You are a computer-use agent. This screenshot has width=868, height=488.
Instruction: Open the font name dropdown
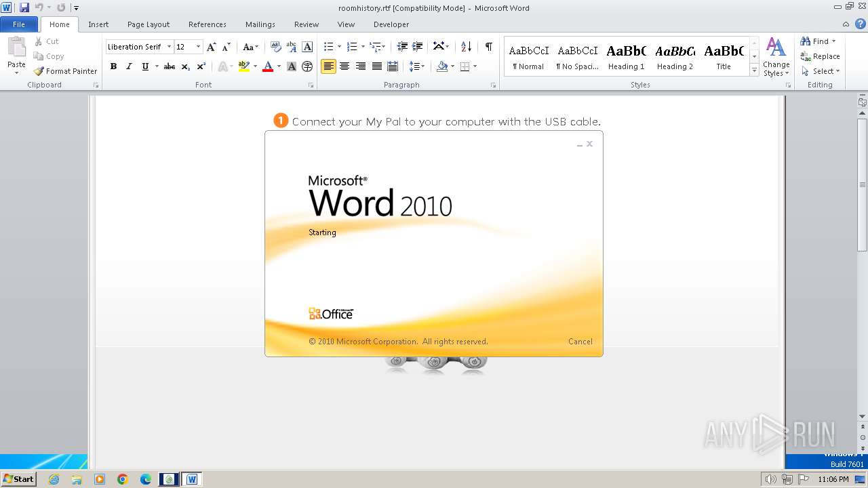click(169, 47)
